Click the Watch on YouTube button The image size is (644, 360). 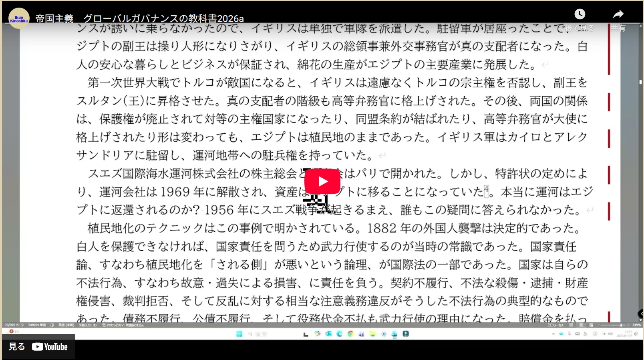point(38,347)
